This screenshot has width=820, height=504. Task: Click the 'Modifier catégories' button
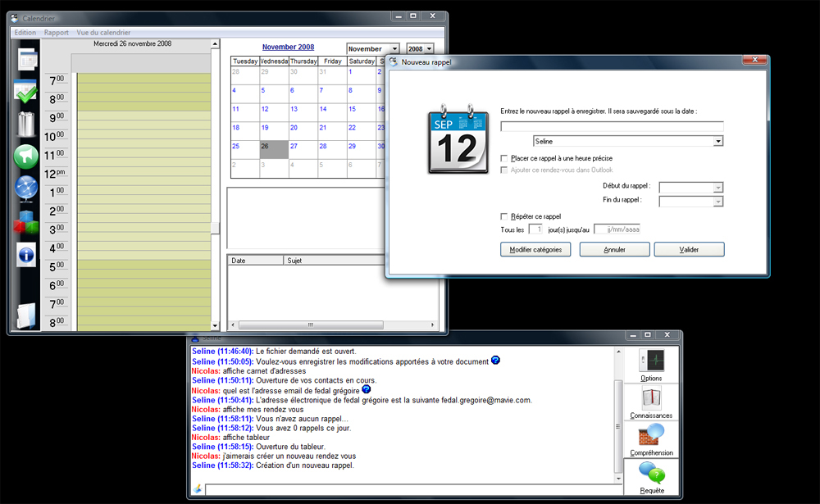pyautogui.click(x=535, y=249)
